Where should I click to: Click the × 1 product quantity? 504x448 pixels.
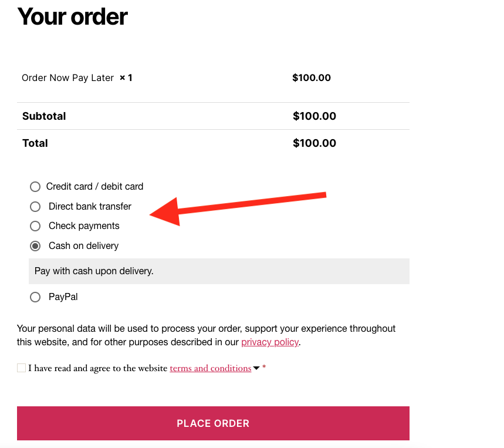click(x=126, y=78)
